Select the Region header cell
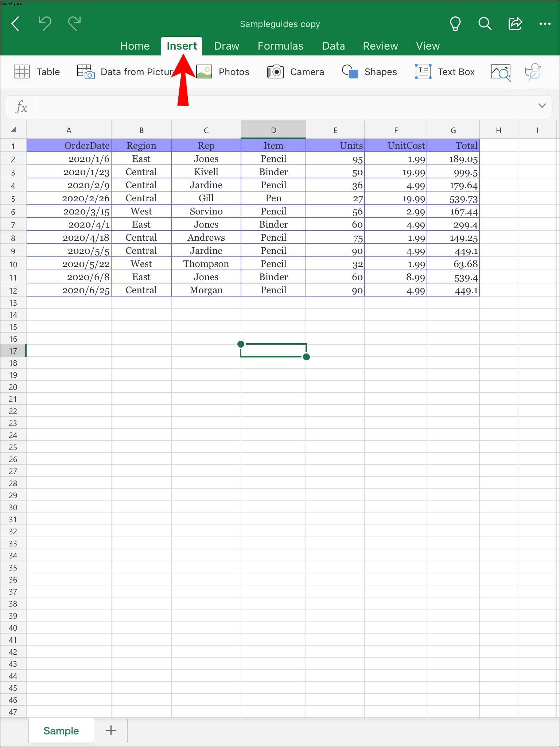The height and width of the screenshot is (747, 560). 141,146
